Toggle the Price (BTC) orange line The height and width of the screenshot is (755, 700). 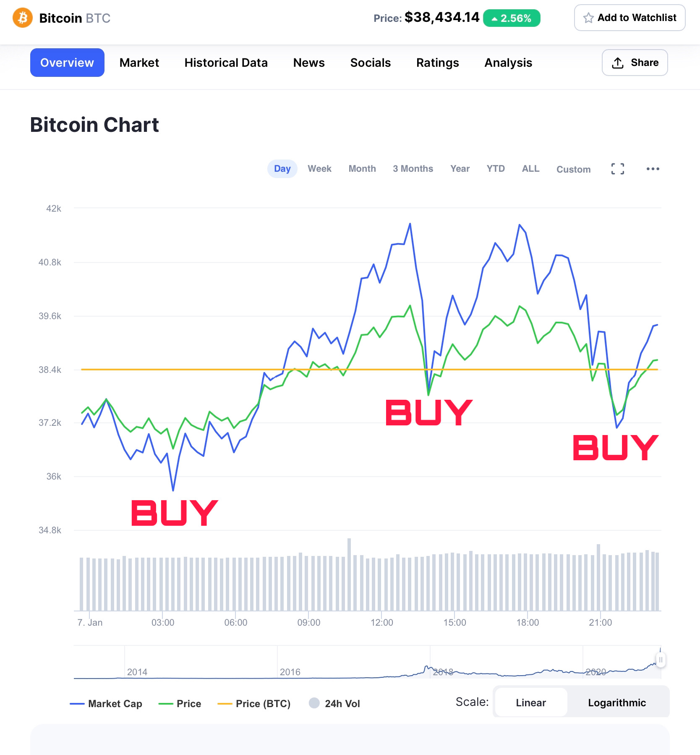click(254, 703)
